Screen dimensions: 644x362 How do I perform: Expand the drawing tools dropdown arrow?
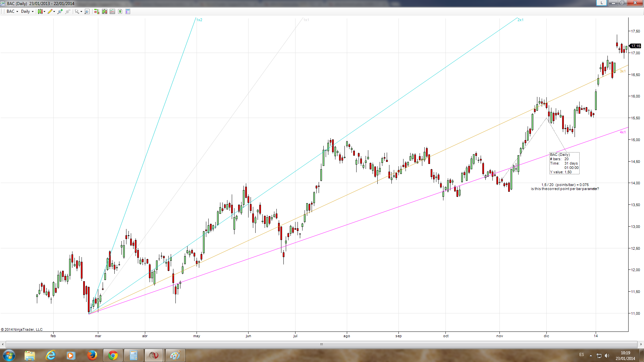tap(54, 12)
